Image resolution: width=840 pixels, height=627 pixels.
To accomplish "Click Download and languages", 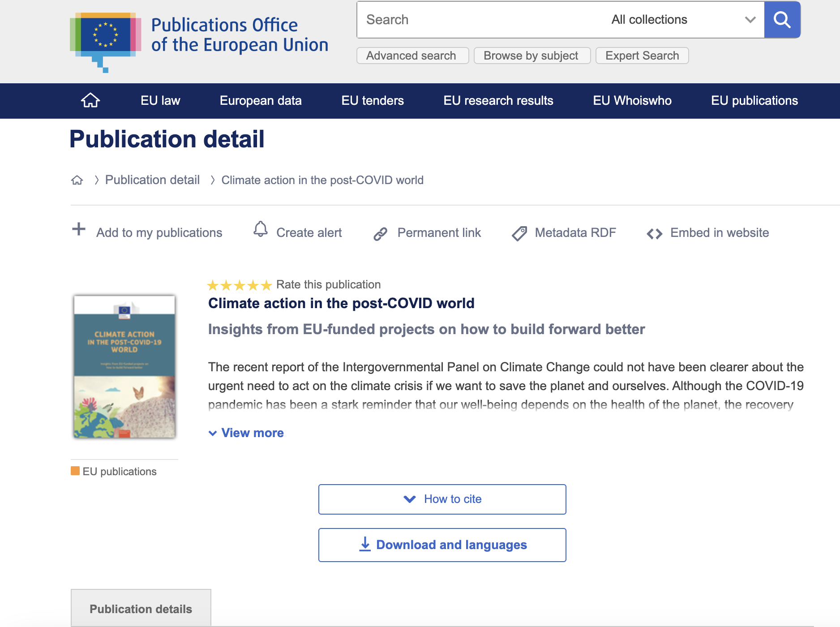I will 451,545.
